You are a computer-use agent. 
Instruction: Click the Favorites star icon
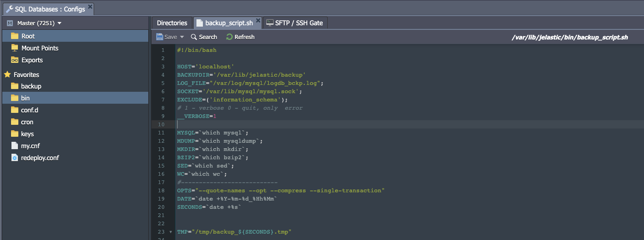pos(7,74)
